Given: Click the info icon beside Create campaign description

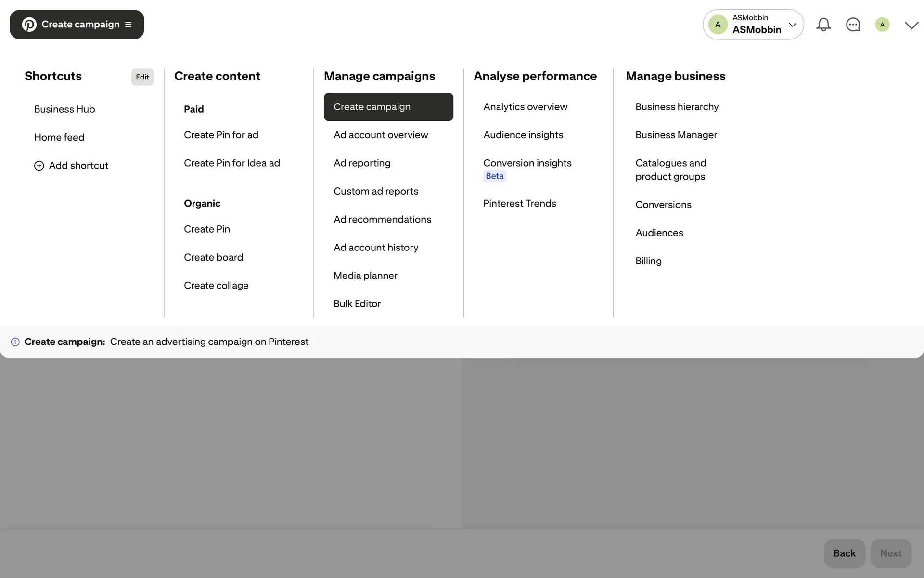Looking at the screenshot, I should click(15, 342).
